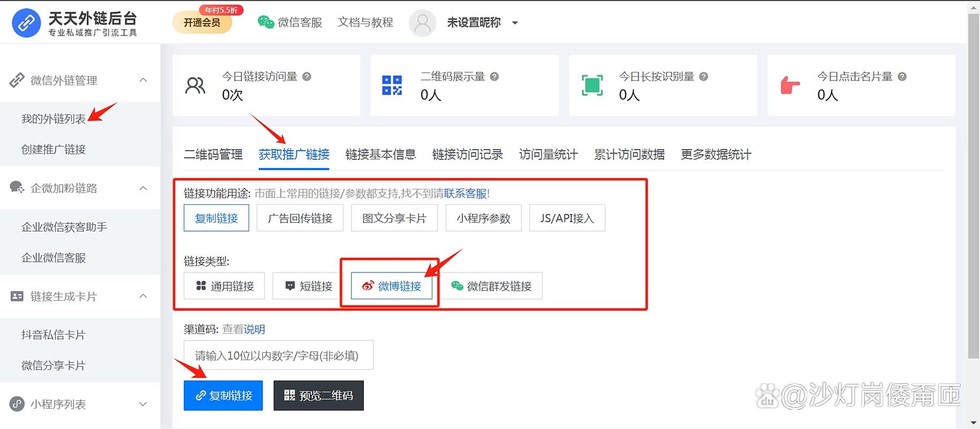Click the green scan-frame icon in stat card
This screenshot has width=980, height=429.
pyautogui.click(x=592, y=85)
